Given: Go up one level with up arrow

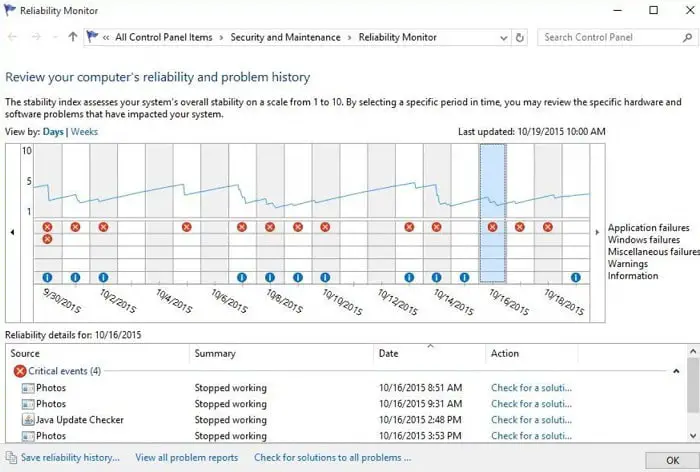Looking at the screenshot, I should 73,37.
